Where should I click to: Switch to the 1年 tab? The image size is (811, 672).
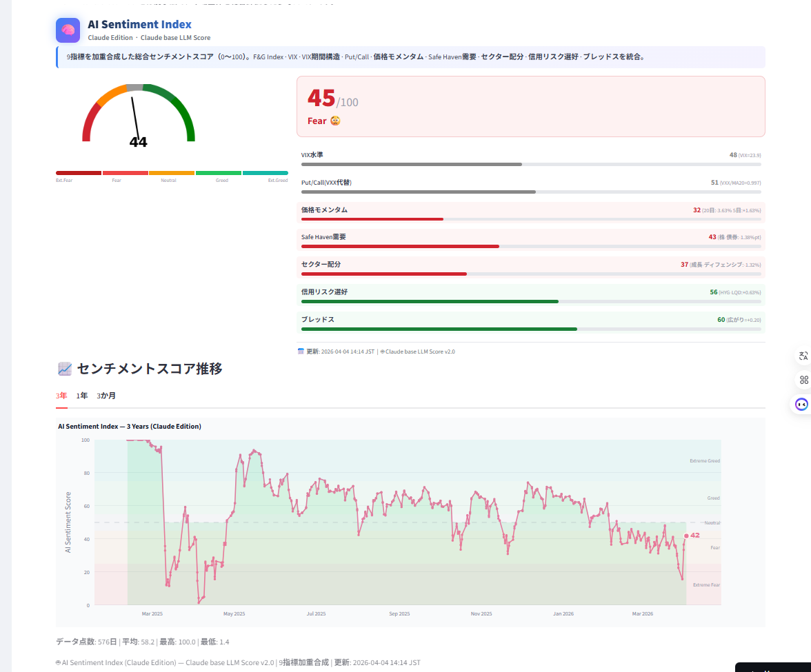(81, 396)
